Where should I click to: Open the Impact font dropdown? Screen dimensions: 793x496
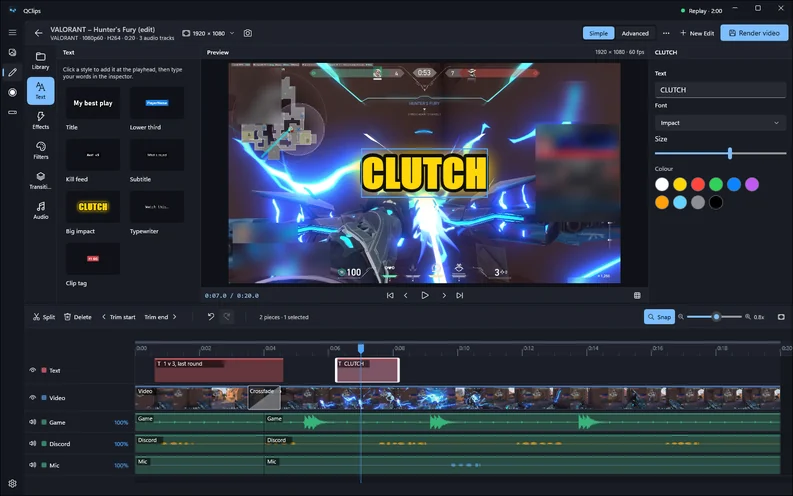pos(720,123)
